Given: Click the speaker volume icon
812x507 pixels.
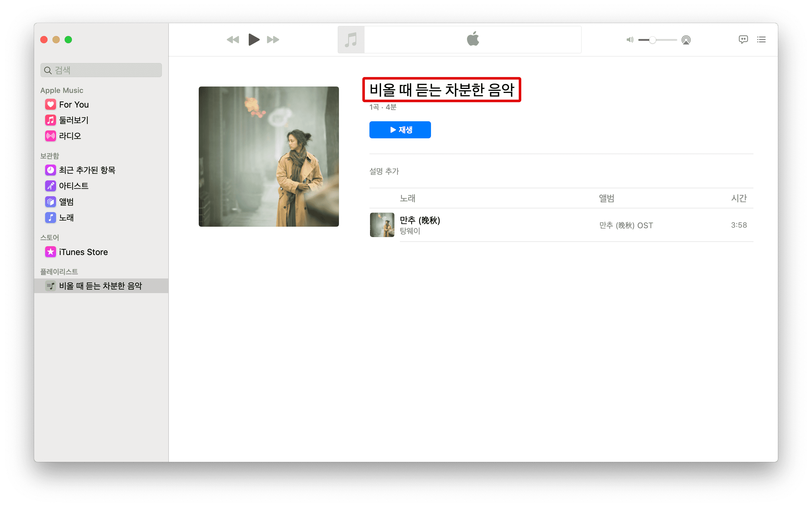Looking at the screenshot, I should 629,40.
